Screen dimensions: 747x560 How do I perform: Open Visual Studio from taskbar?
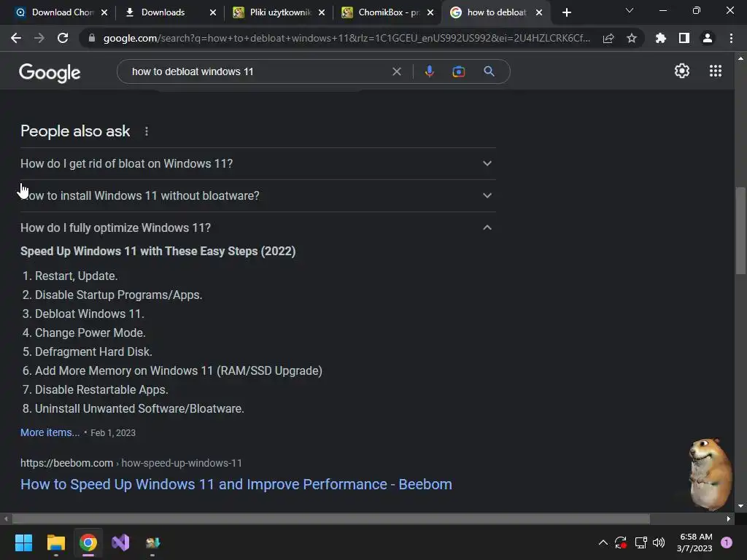[x=120, y=542]
